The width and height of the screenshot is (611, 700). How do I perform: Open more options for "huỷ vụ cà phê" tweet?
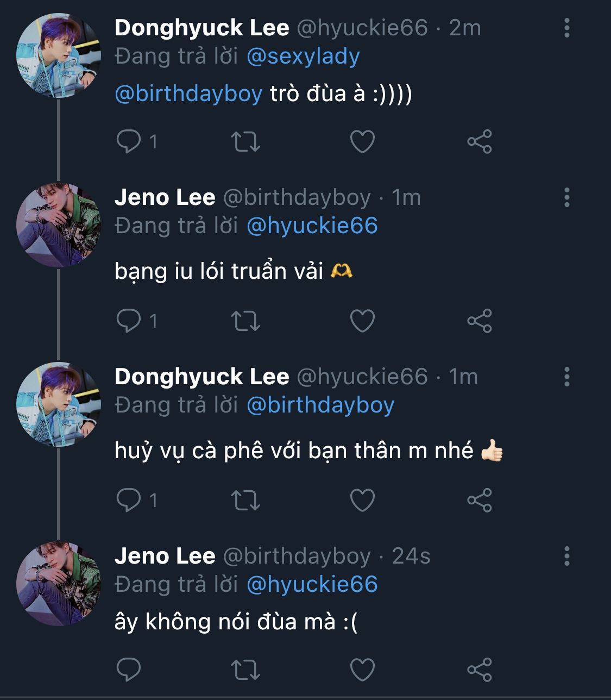coord(566,377)
